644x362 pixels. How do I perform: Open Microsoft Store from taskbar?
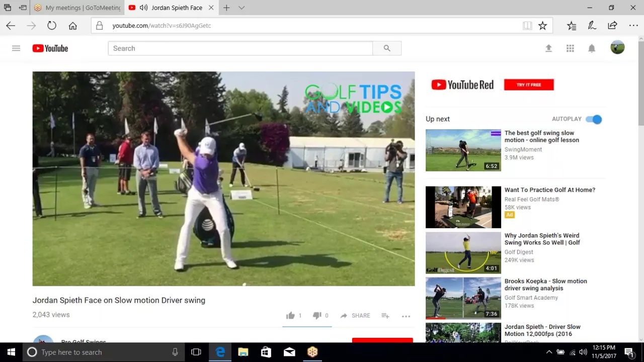point(266,352)
